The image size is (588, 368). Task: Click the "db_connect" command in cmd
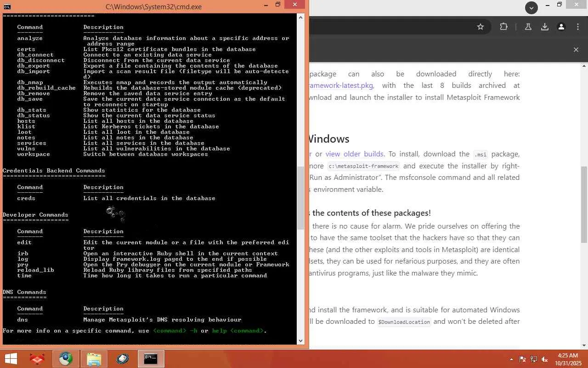35,55
